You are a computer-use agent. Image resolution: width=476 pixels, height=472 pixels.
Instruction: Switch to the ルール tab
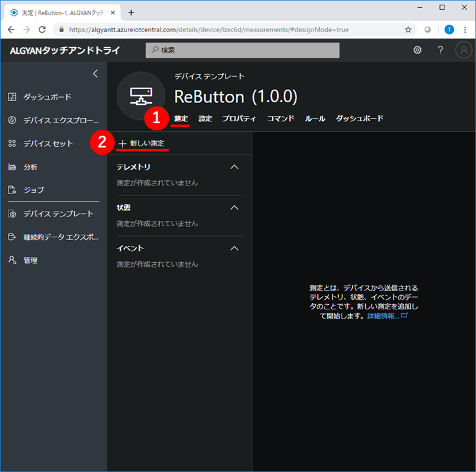315,119
